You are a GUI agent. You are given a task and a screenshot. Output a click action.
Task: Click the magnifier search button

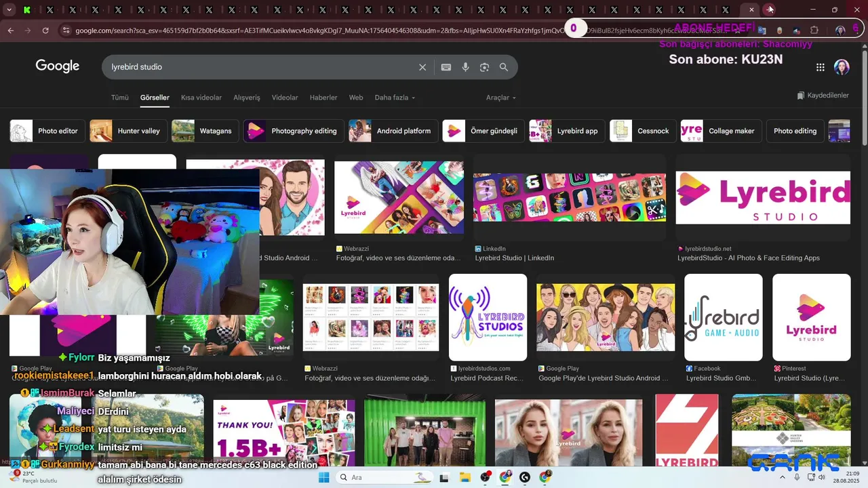[x=504, y=67]
